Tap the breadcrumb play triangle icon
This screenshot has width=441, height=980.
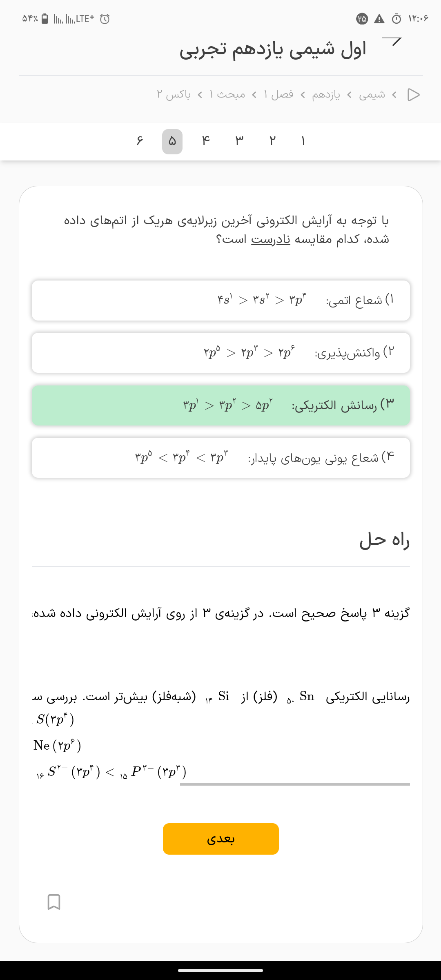[x=413, y=95]
